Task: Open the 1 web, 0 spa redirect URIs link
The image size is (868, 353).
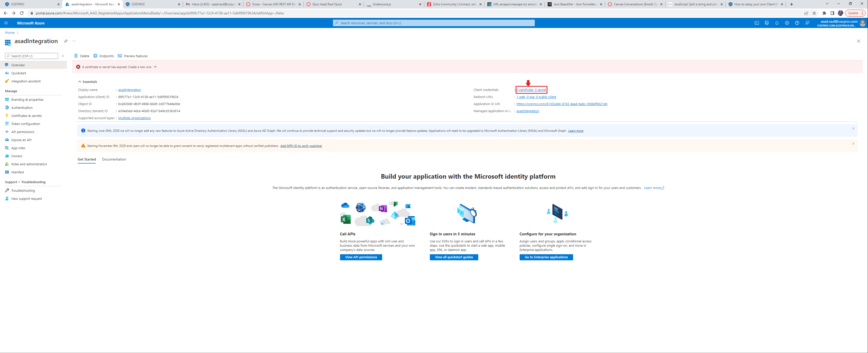Action: click(x=536, y=97)
